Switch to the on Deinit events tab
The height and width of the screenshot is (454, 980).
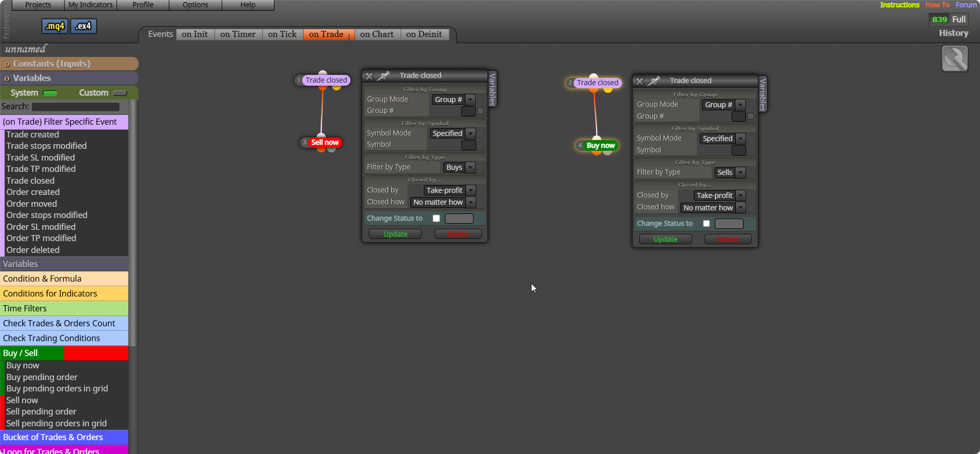tap(424, 34)
